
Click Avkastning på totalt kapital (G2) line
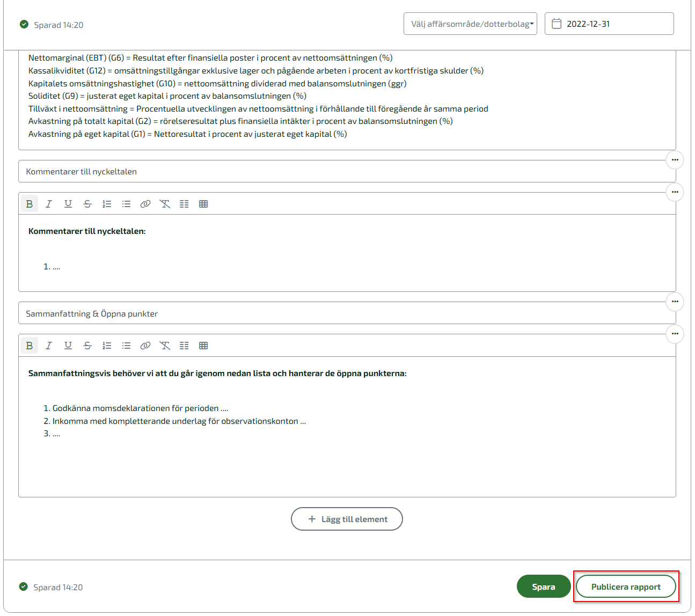pyautogui.click(x=240, y=121)
